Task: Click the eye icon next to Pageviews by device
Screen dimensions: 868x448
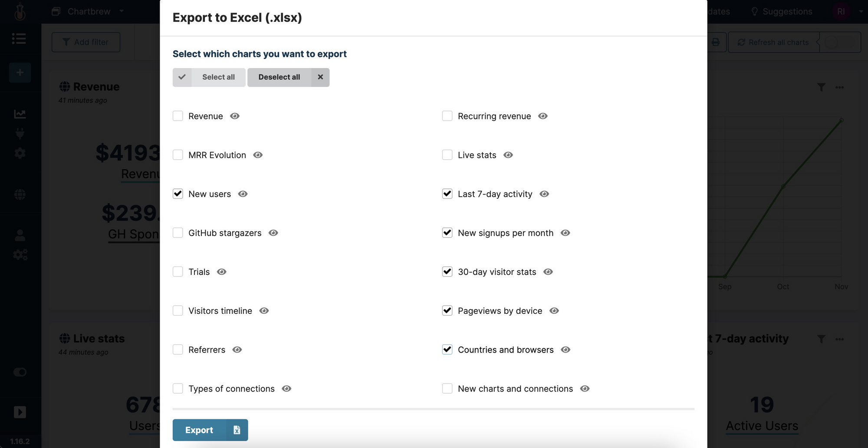Action: click(x=554, y=311)
